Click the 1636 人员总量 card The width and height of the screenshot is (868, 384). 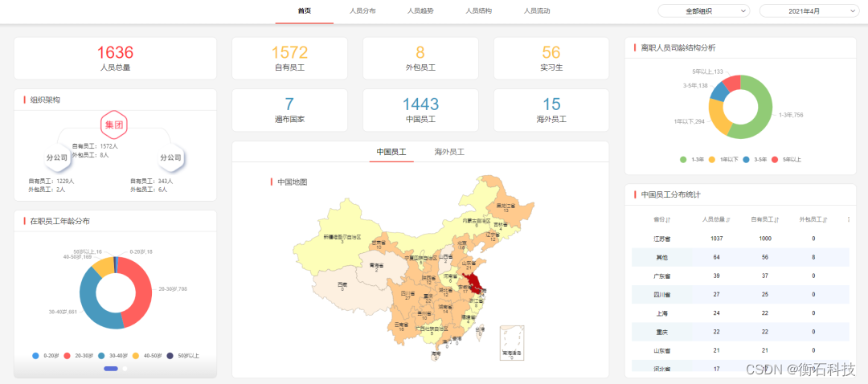point(115,58)
